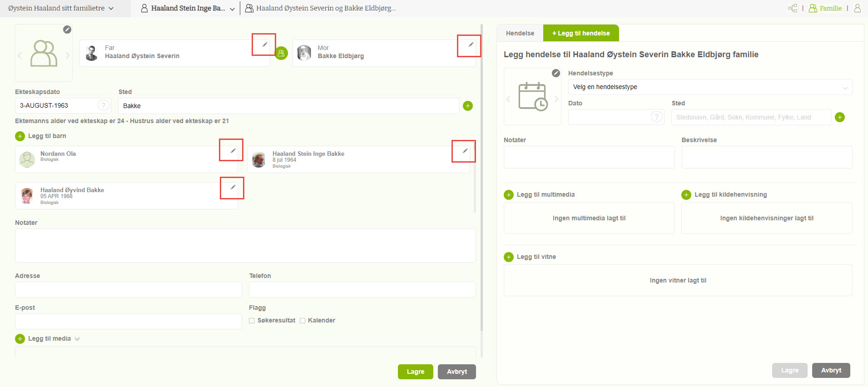The image size is (868, 387).
Task: Enable the Søkeresultat flag checkbox
Action: click(252, 321)
